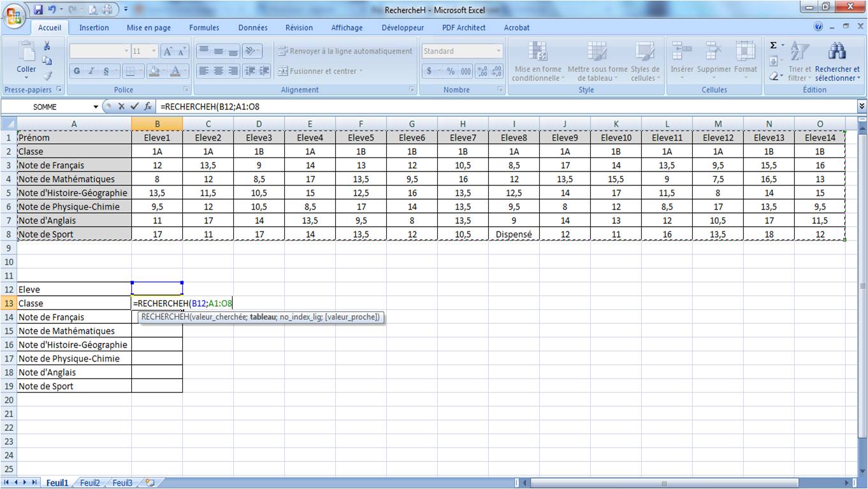868x489 pixels.
Task: Apply percent style format
Action: [451, 71]
